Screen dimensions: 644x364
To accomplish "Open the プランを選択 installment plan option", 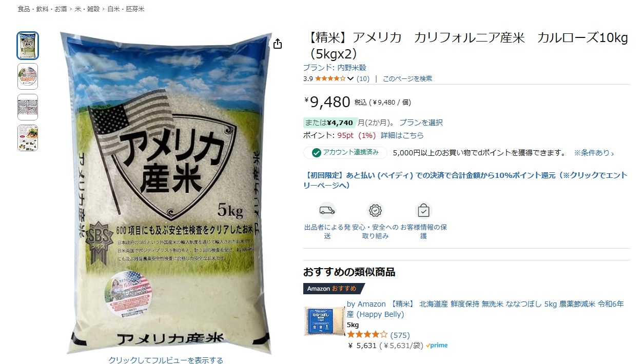I will click(421, 123).
